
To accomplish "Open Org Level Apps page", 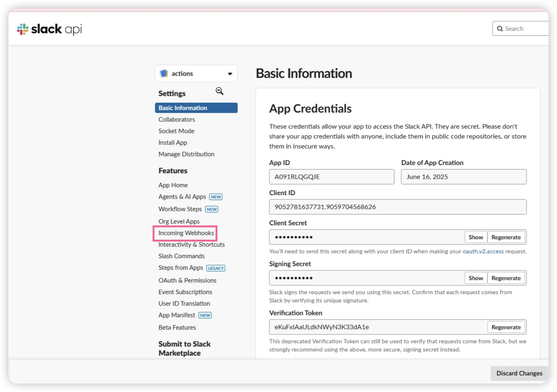I will (x=179, y=221).
